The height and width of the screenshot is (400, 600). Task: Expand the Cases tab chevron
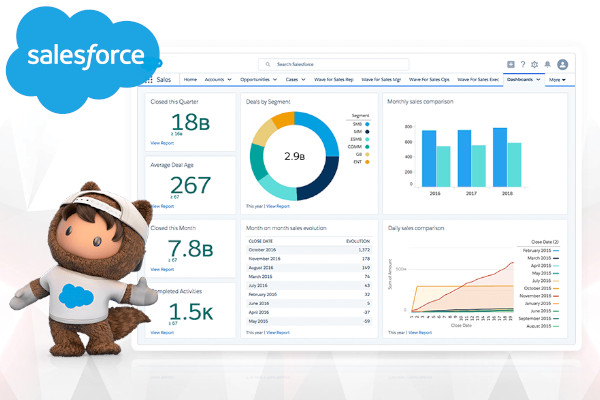click(303, 80)
